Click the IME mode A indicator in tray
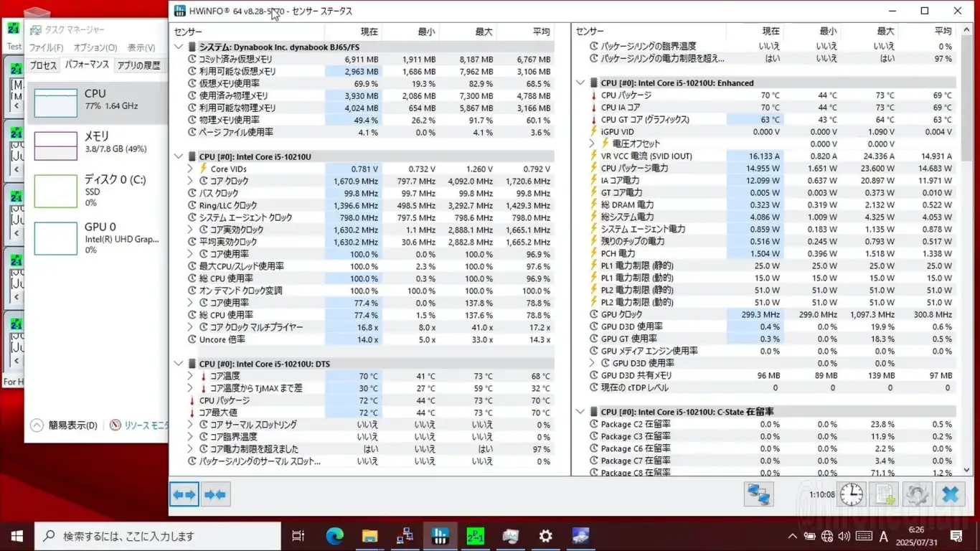 click(x=884, y=536)
